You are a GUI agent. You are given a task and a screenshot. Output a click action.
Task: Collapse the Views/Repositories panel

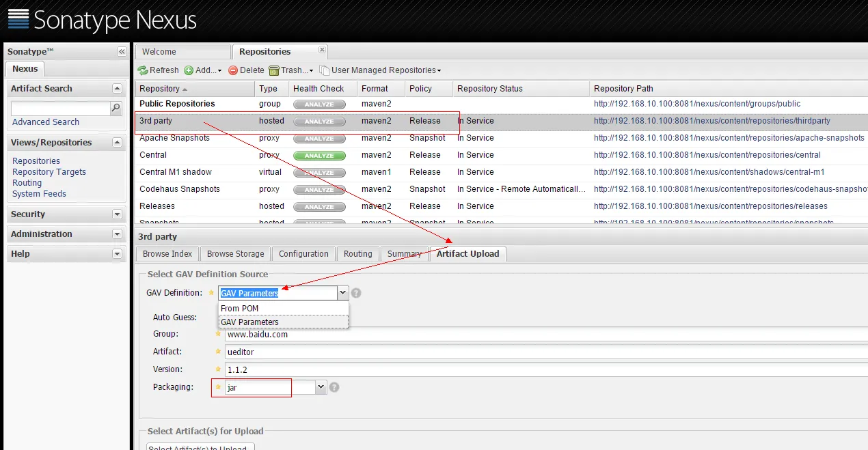tap(117, 143)
